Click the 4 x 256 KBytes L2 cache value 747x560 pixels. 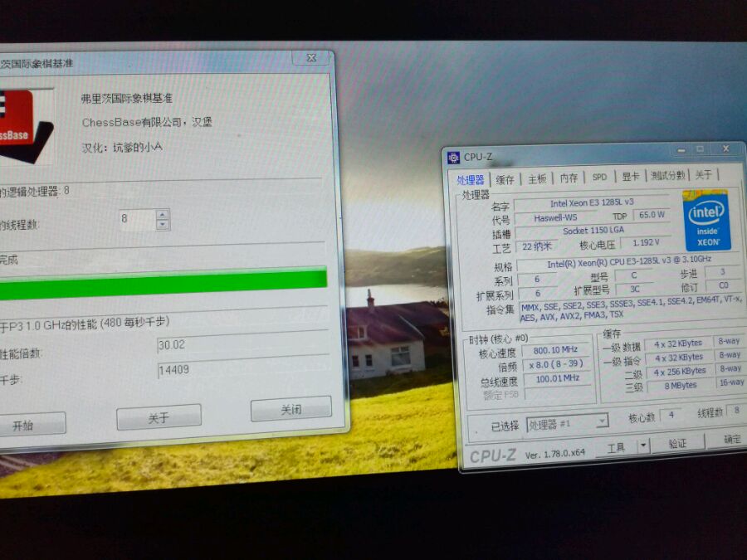pos(679,372)
